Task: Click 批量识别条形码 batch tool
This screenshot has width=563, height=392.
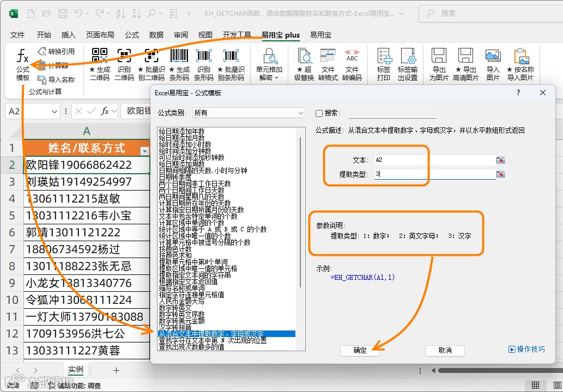Action: pyautogui.click(x=231, y=65)
